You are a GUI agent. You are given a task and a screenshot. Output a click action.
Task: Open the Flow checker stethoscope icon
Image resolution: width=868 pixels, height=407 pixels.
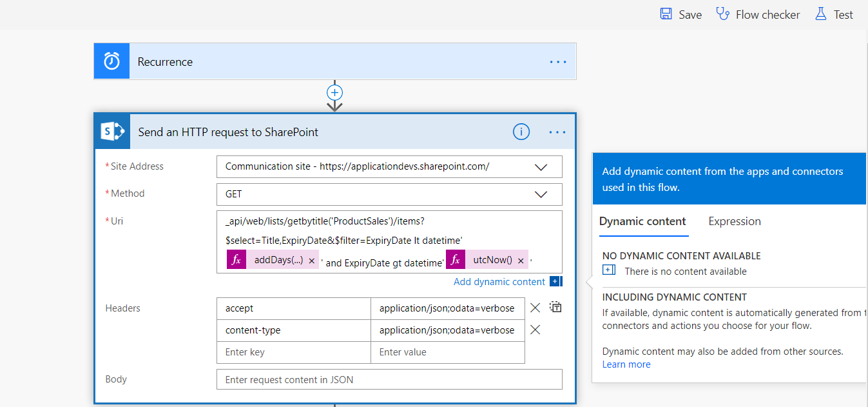(x=723, y=14)
